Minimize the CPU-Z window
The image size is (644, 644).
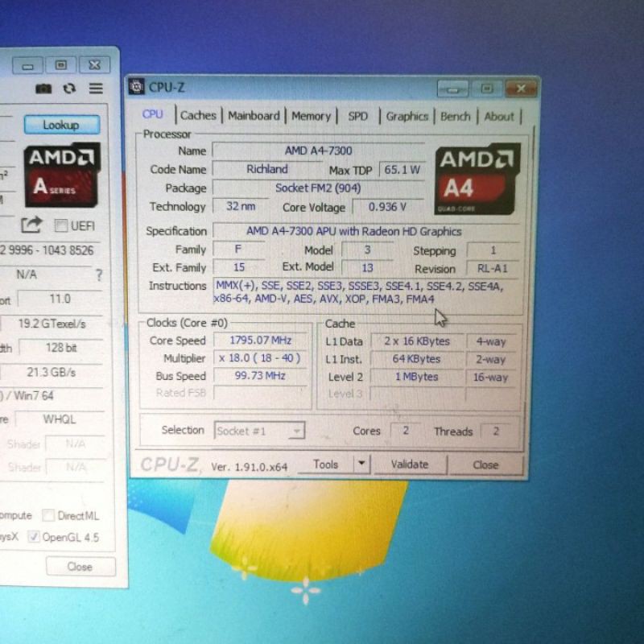point(452,89)
